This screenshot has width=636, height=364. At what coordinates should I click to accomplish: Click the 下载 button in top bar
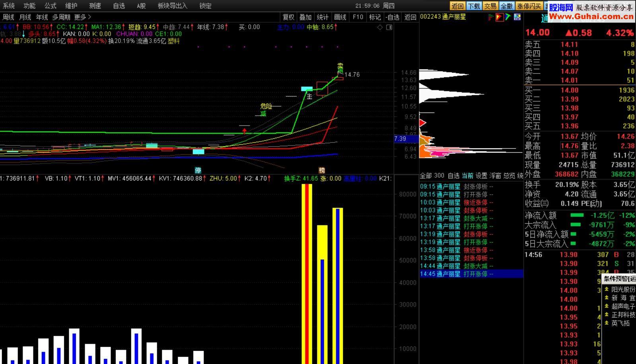coord(474,6)
